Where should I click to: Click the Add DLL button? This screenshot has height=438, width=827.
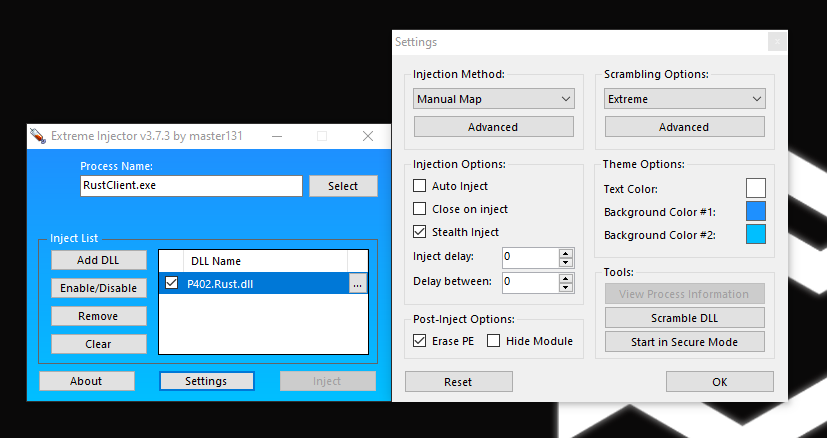point(99,260)
